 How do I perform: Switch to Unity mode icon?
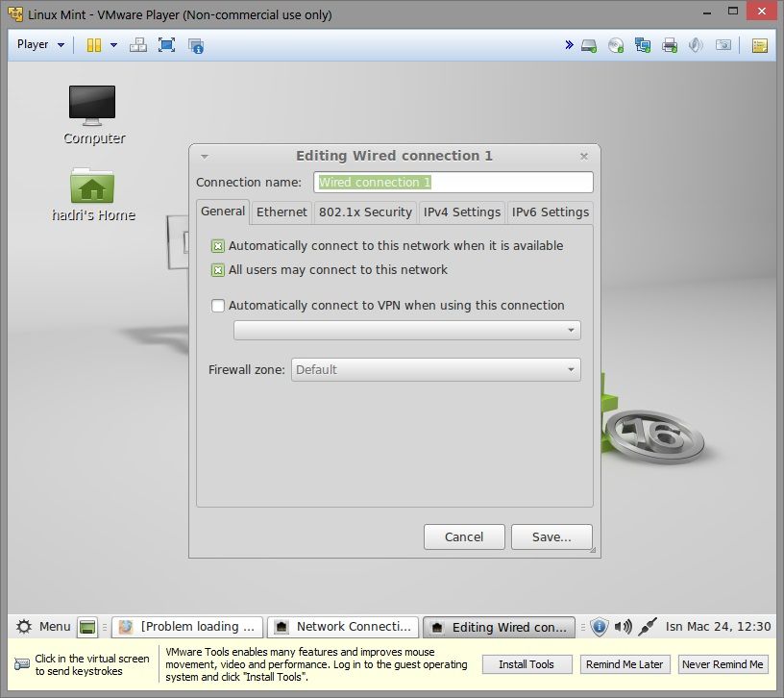[x=195, y=45]
